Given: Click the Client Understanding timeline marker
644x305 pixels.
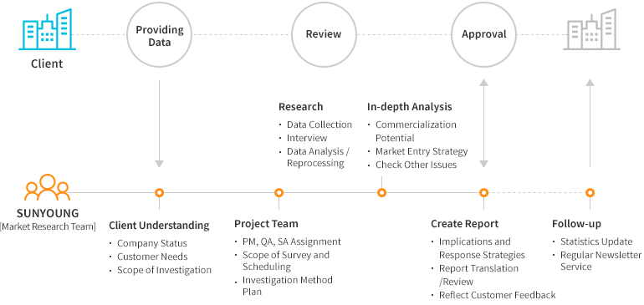Looking at the screenshot, I should pyautogui.click(x=160, y=192).
